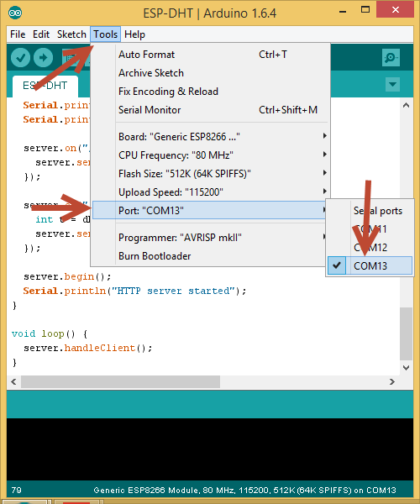Click the vertical scrollbar thumb
This screenshot has height=504, width=420.
tap(407, 334)
